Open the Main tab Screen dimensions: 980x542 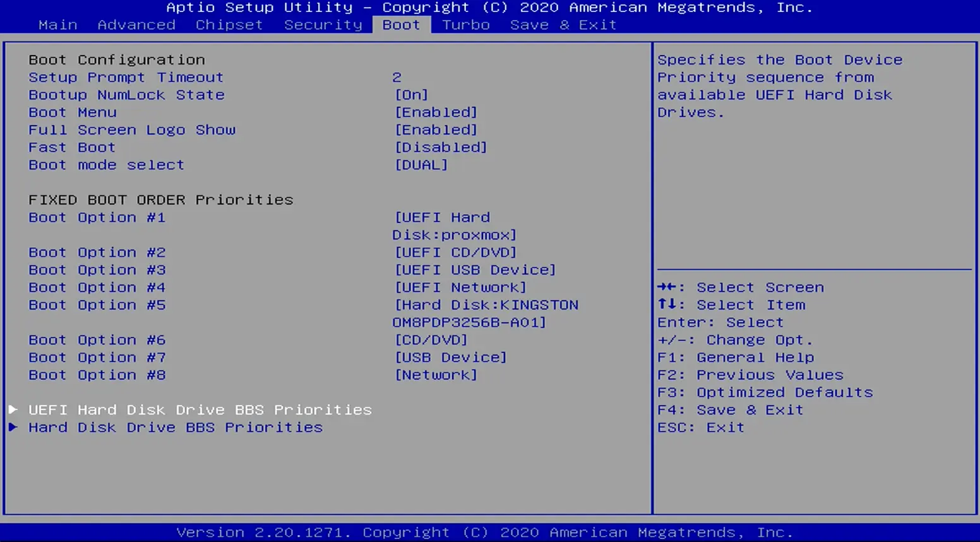pos(57,25)
